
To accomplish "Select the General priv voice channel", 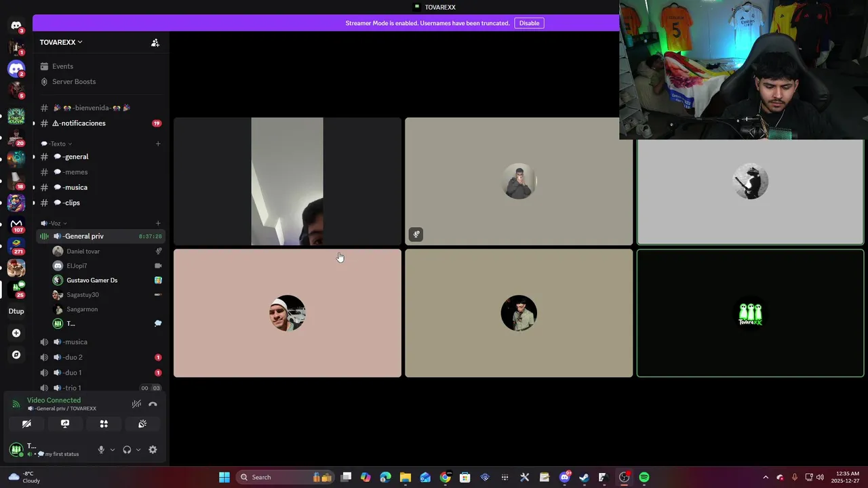I will pos(102,236).
